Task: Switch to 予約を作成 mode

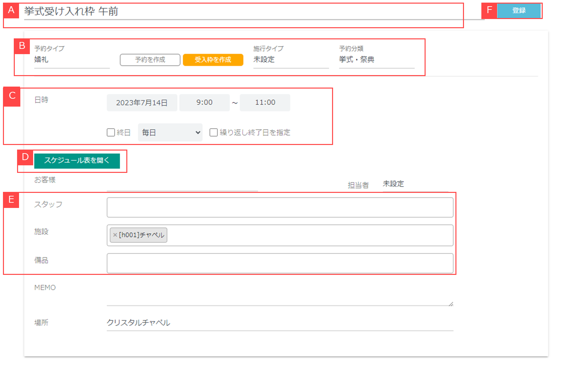Action: [150, 60]
